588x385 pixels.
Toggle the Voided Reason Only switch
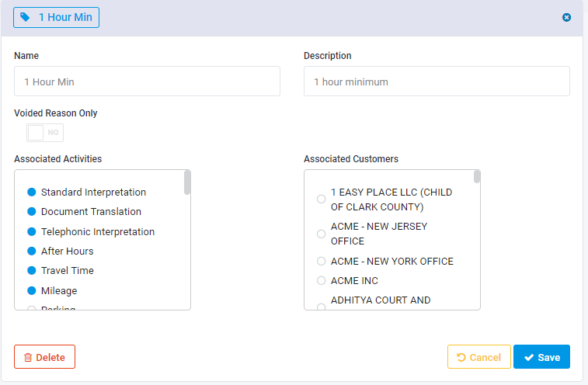(45, 133)
